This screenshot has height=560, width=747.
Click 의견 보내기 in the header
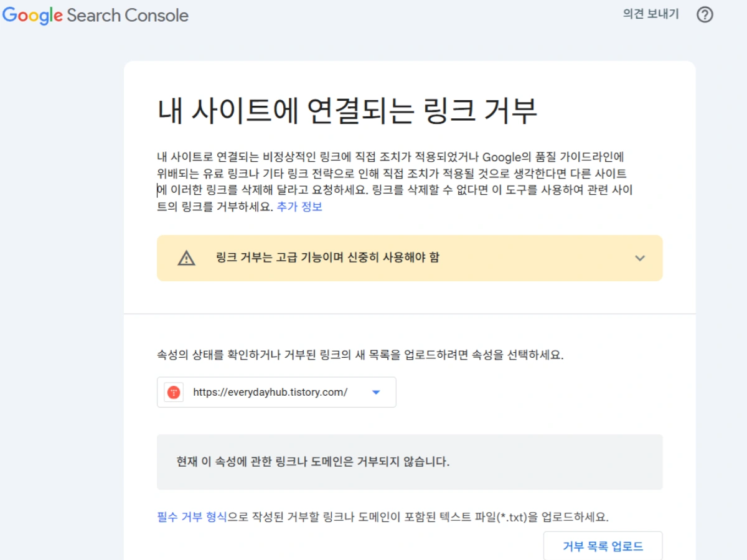[651, 14]
